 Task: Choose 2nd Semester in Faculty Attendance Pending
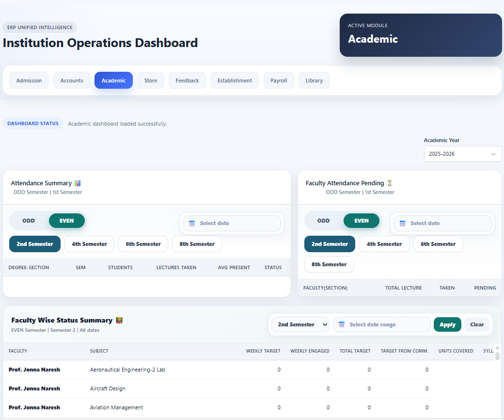pos(330,244)
